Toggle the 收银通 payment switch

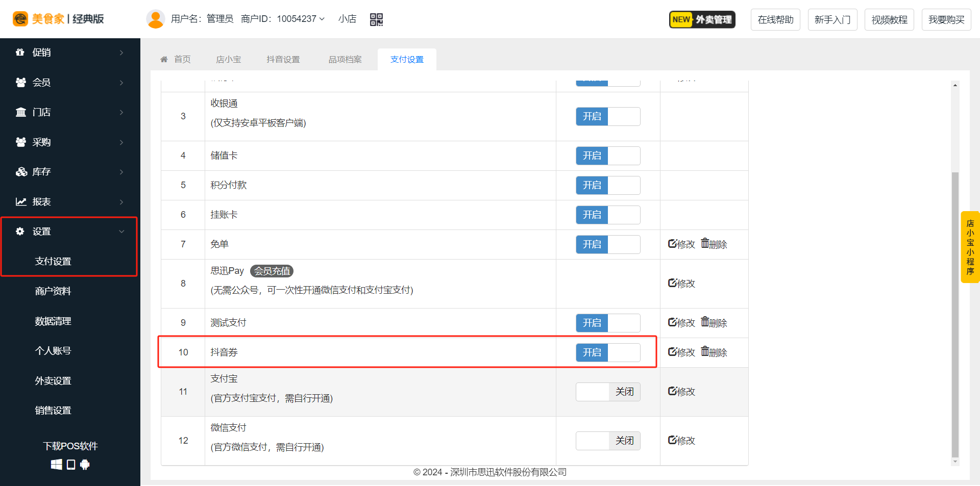tap(608, 116)
